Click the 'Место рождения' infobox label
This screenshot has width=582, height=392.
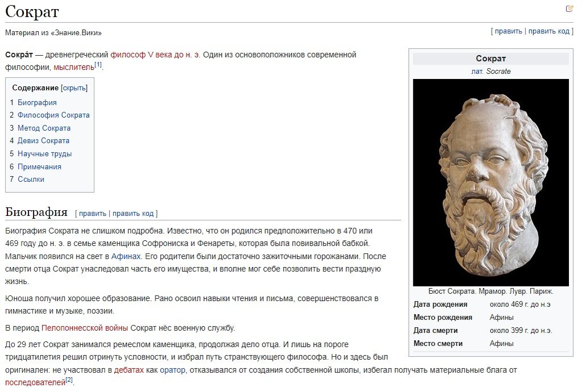(x=443, y=317)
